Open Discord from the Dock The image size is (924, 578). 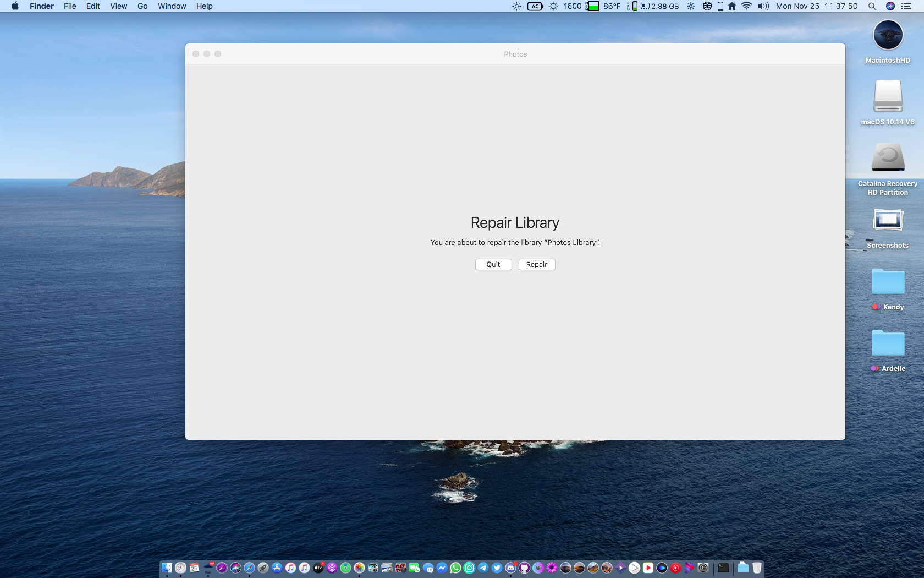point(510,568)
